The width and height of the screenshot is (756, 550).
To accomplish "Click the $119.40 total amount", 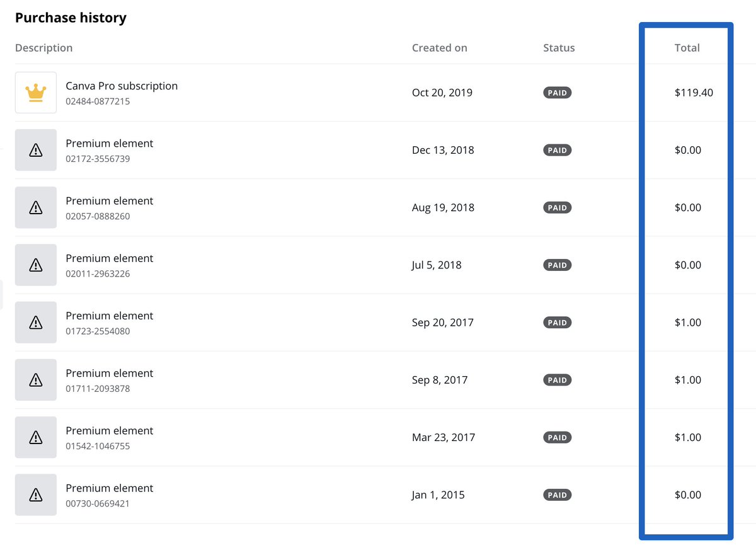I will [x=694, y=93].
